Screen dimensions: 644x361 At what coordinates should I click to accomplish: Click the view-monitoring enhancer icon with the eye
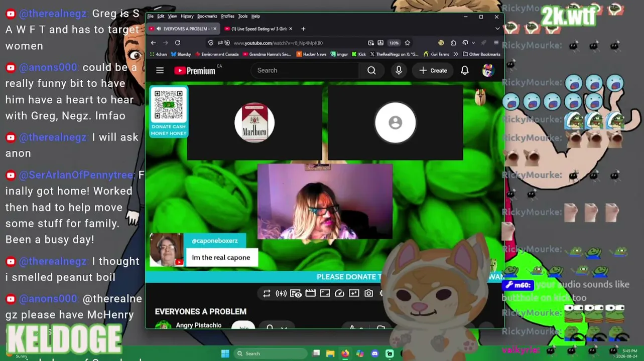pos(296,293)
